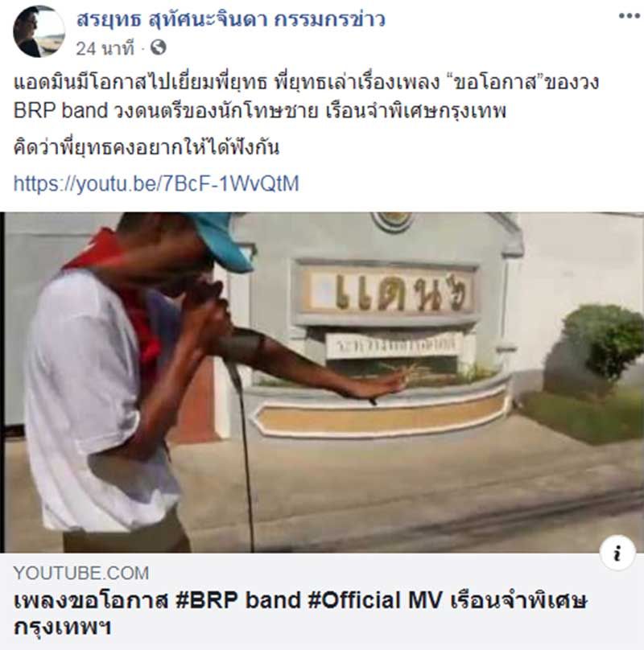Viewport: 644px width, 650px height.
Task: Click the YOUTUBE.COM source label
Action: click(x=81, y=573)
